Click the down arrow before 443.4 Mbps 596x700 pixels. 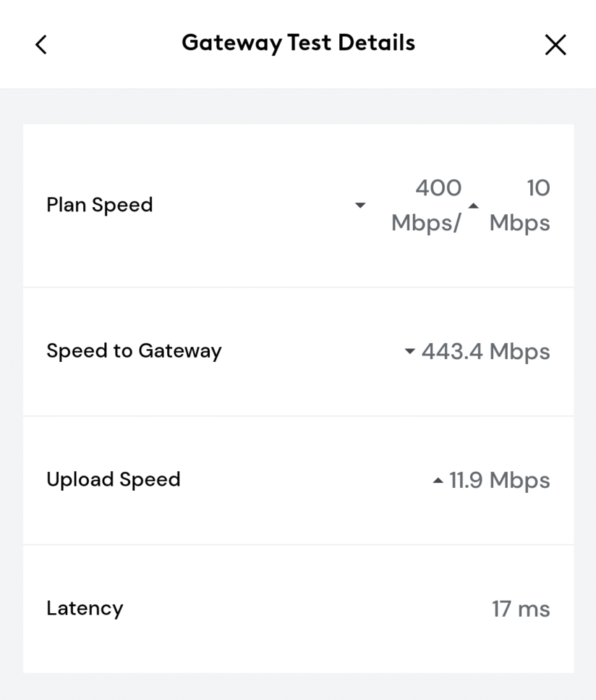coord(409,351)
